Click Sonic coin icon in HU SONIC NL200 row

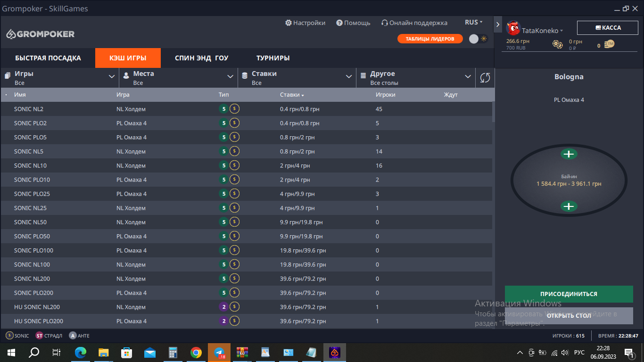[x=235, y=307]
